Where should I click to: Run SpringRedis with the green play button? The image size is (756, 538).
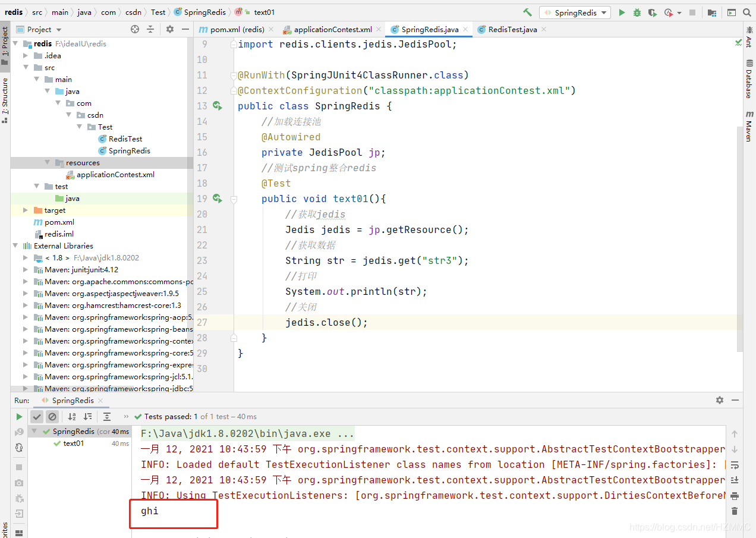tap(622, 12)
